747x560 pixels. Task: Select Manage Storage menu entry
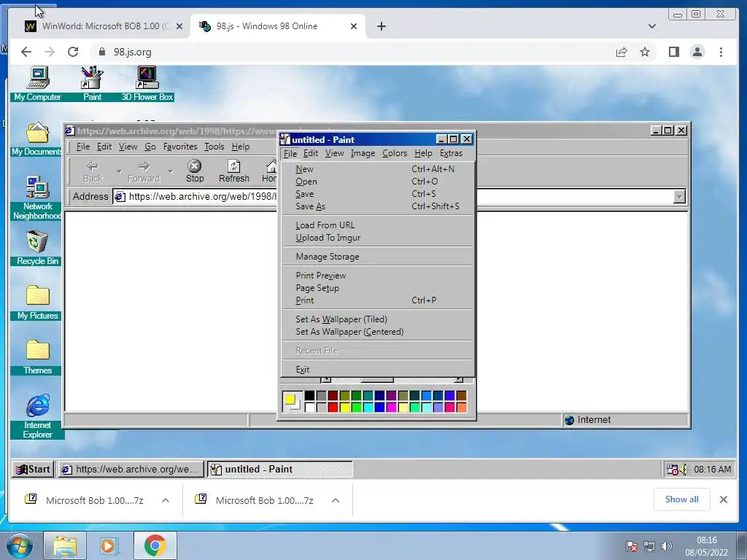379,257
